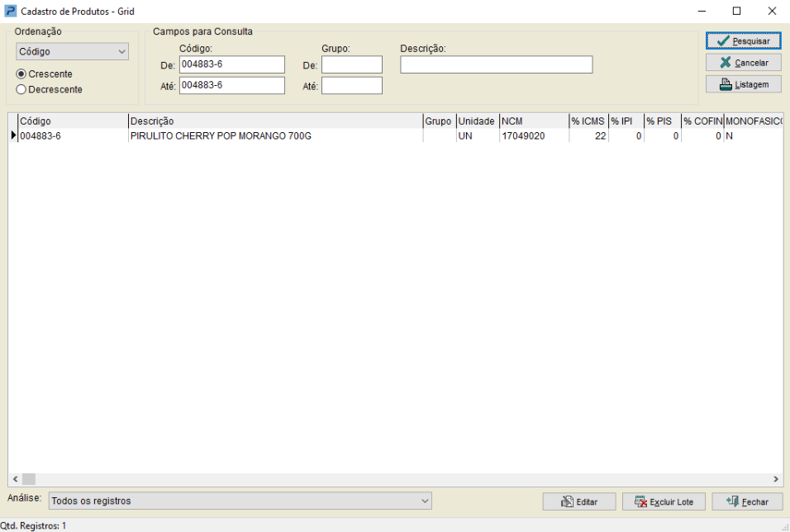The height and width of the screenshot is (532, 790).
Task: Click the green checkmark on Pesquisar
Action: [723, 40]
